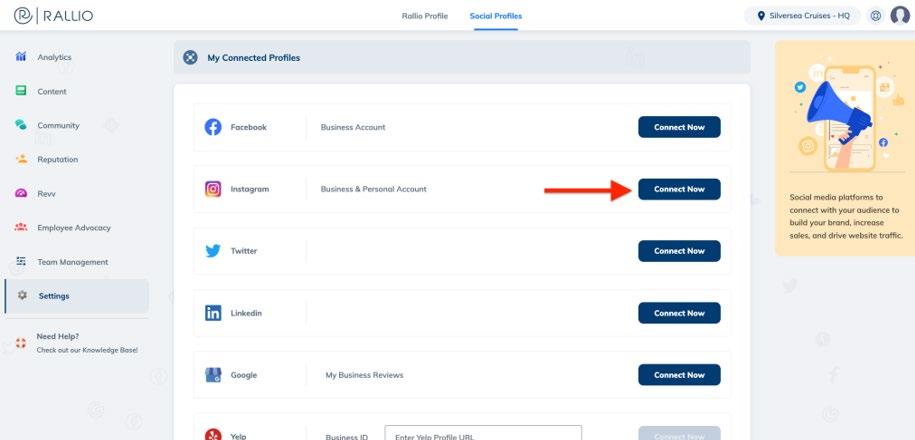Connect Now for Twitter
The height and width of the screenshot is (440, 915).
tap(679, 251)
